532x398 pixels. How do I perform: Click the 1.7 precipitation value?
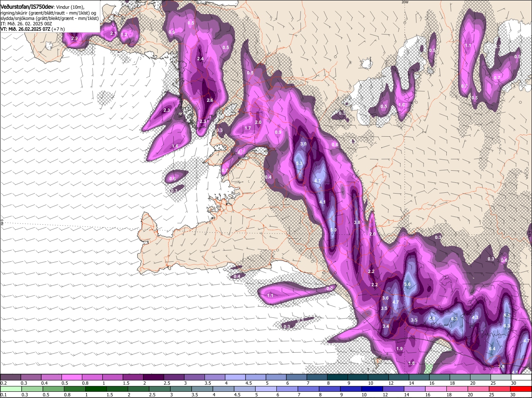pyautogui.click(x=248, y=128)
